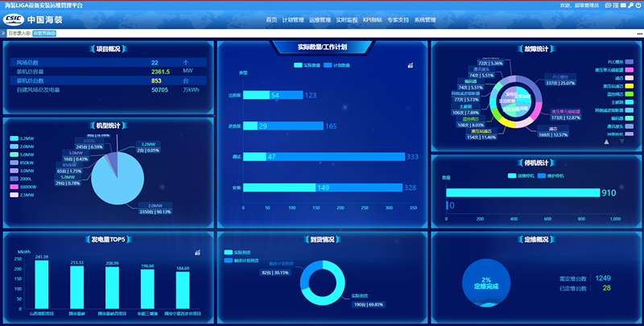Click the 装机总台数 value 853

tap(156, 80)
